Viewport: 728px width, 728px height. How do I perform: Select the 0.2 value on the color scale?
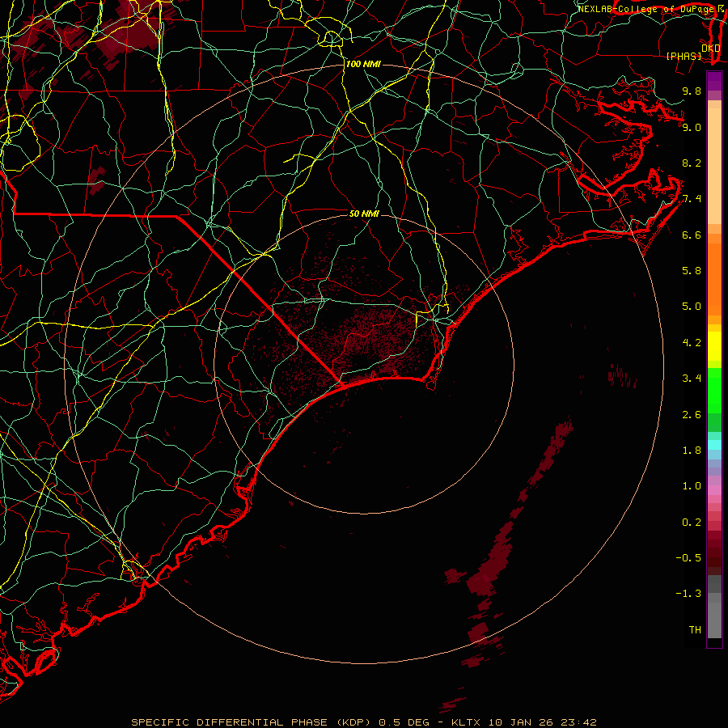pyautogui.click(x=692, y=523)
